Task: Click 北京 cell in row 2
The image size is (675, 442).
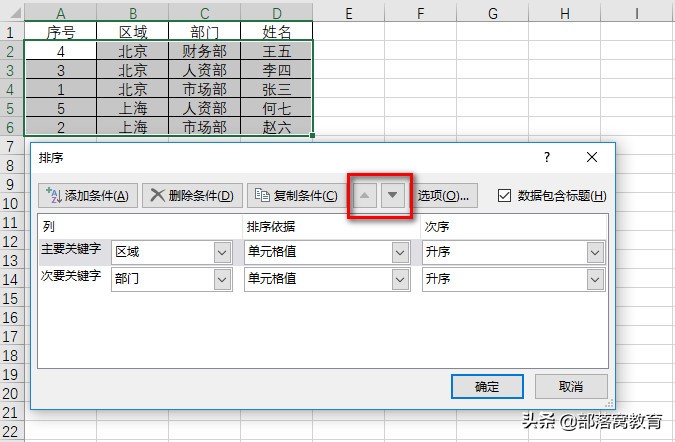Action: [x=133, y=51]
